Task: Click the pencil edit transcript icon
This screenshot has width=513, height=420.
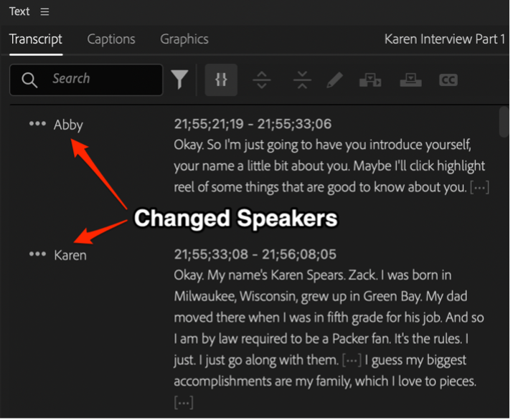Action: pos(334,80)
